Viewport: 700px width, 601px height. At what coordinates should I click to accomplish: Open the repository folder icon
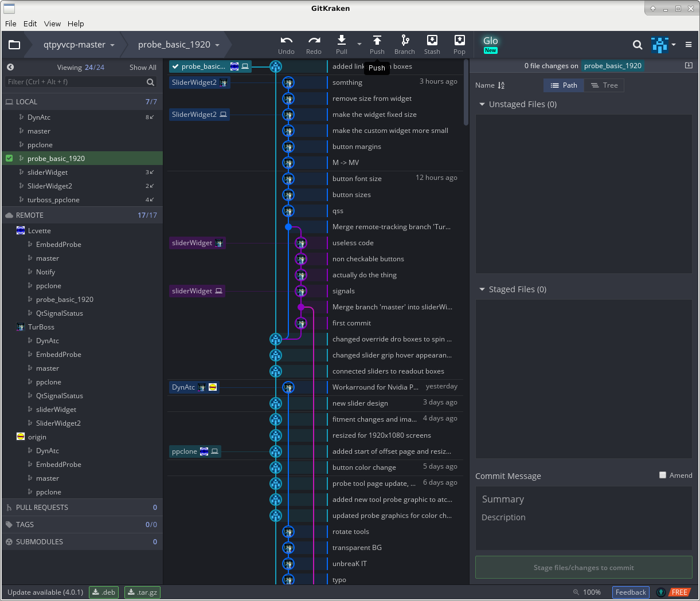coord(14,45)
